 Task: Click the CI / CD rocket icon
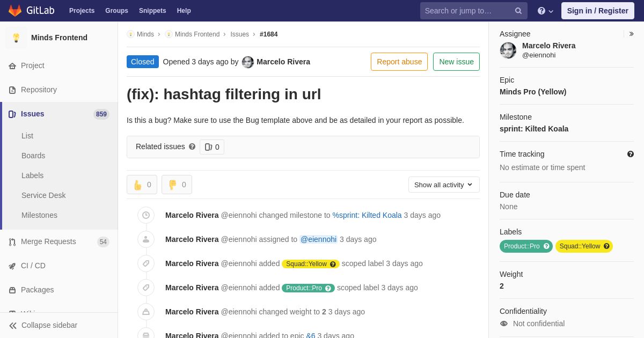(12, 266)
